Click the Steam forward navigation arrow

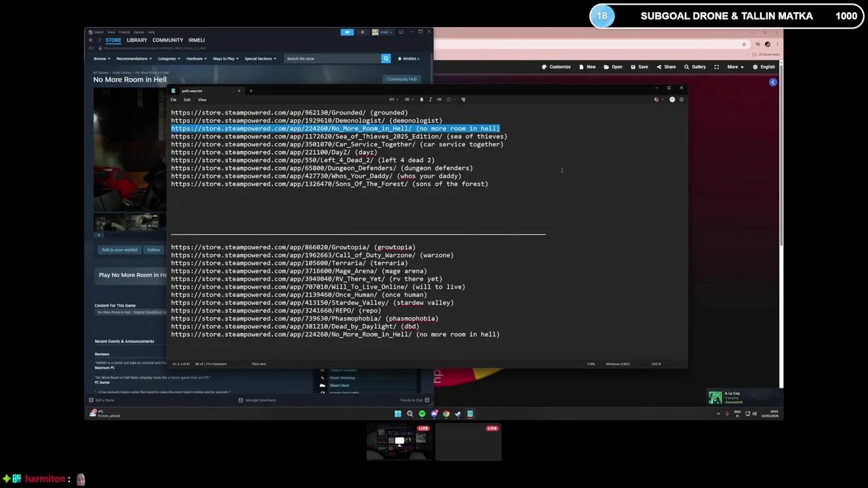pos(99,40)
